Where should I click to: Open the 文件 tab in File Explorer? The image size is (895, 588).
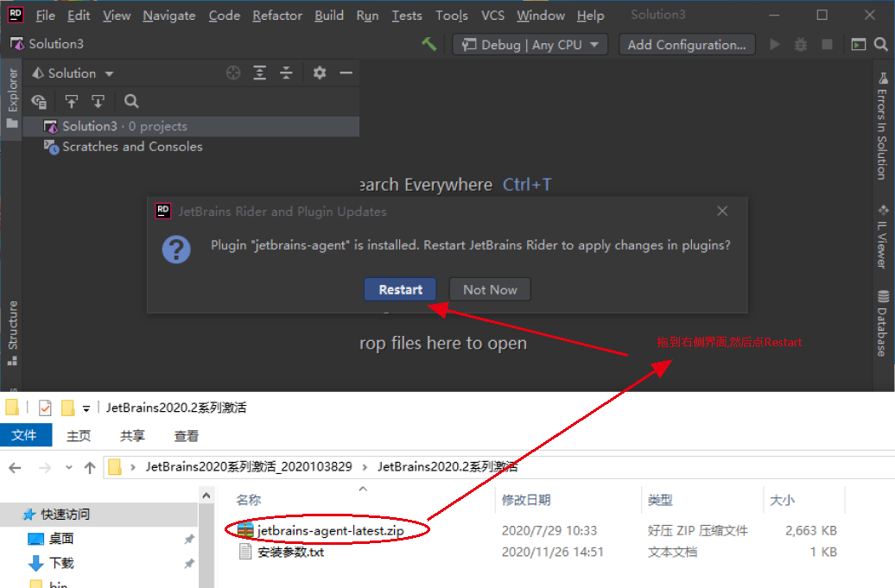pyautogui.click(x=24, y=435)
